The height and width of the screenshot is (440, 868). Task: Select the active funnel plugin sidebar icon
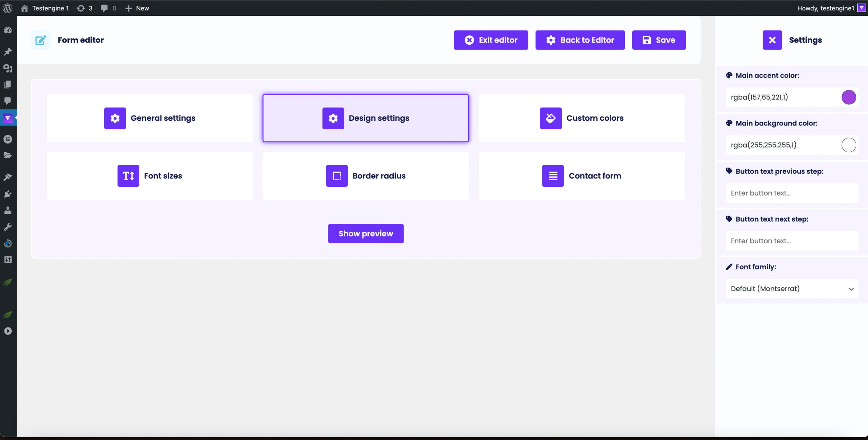8,118
